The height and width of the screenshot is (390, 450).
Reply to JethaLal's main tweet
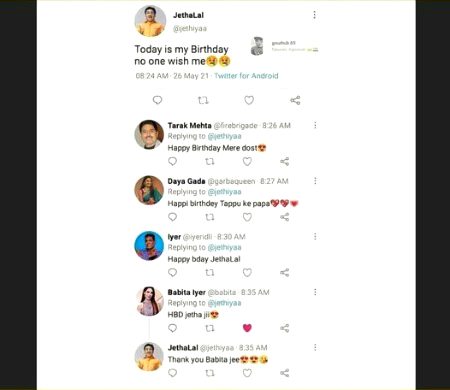pyautogui.click(x=157, y=100)
